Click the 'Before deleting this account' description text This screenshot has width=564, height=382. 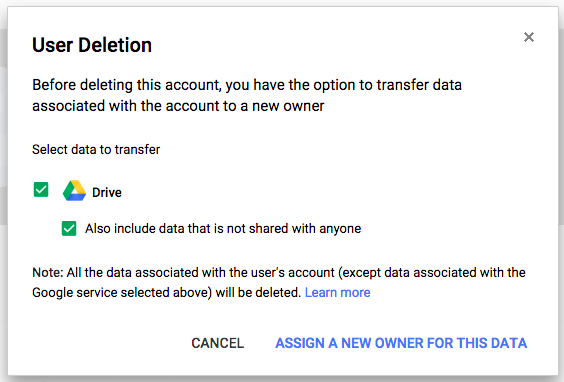point(247,95)
